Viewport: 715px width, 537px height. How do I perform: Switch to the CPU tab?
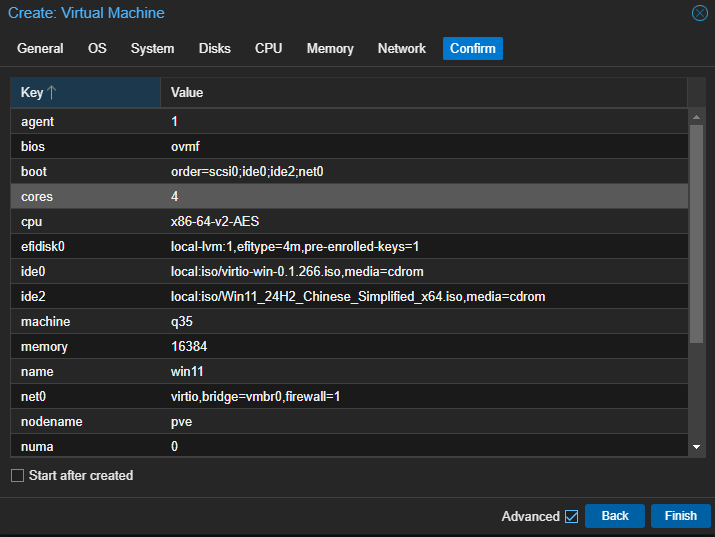point(268,48)
